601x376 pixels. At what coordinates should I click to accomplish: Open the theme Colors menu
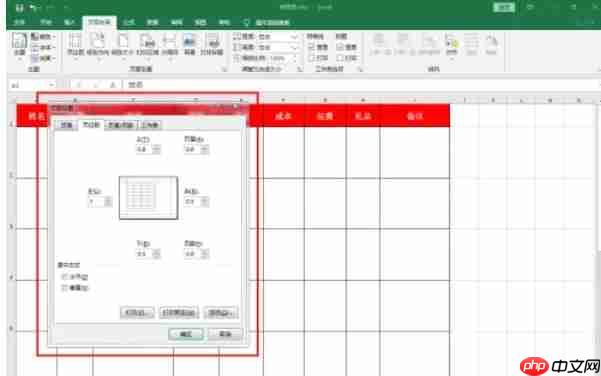point(43,37)
